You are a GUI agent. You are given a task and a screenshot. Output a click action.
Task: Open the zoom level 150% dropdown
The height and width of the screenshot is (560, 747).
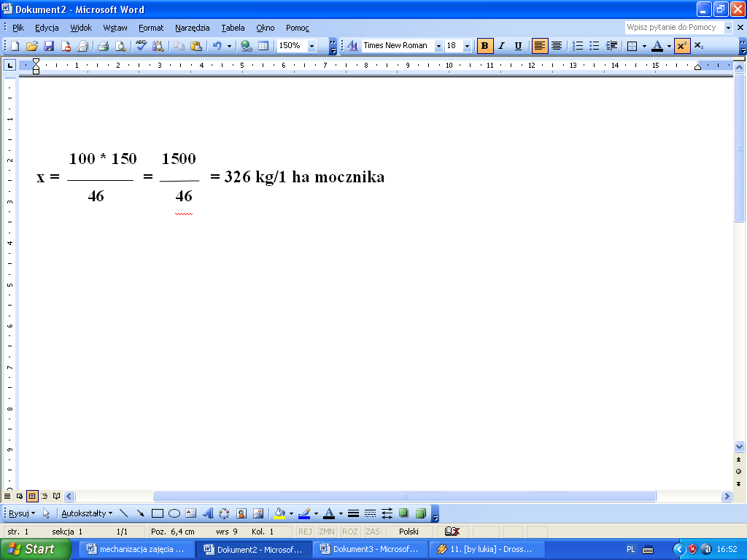tap(311, 46)
